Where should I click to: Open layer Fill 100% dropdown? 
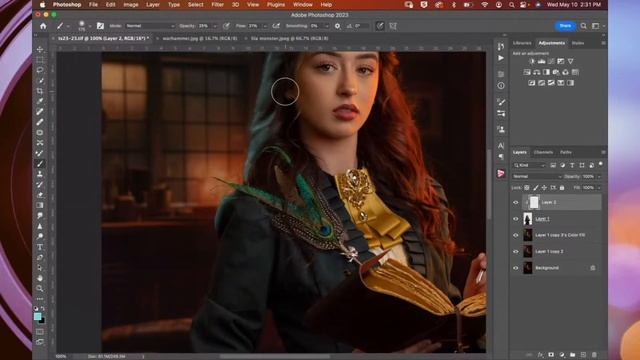599,188
